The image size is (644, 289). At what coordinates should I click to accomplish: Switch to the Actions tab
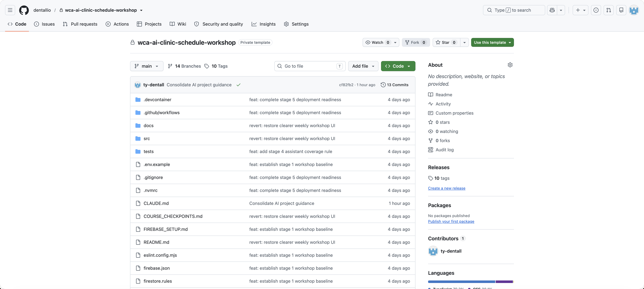click(x=117, y=24)
